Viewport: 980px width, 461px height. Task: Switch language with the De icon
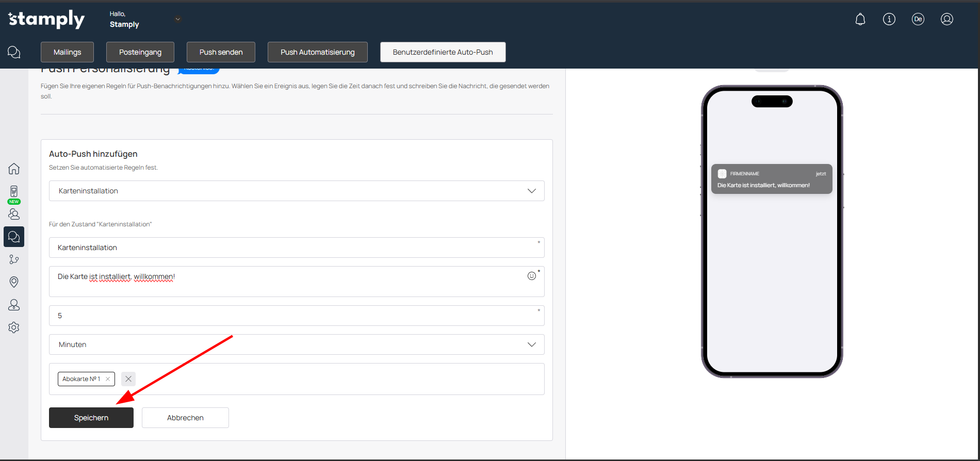[918, 20]
